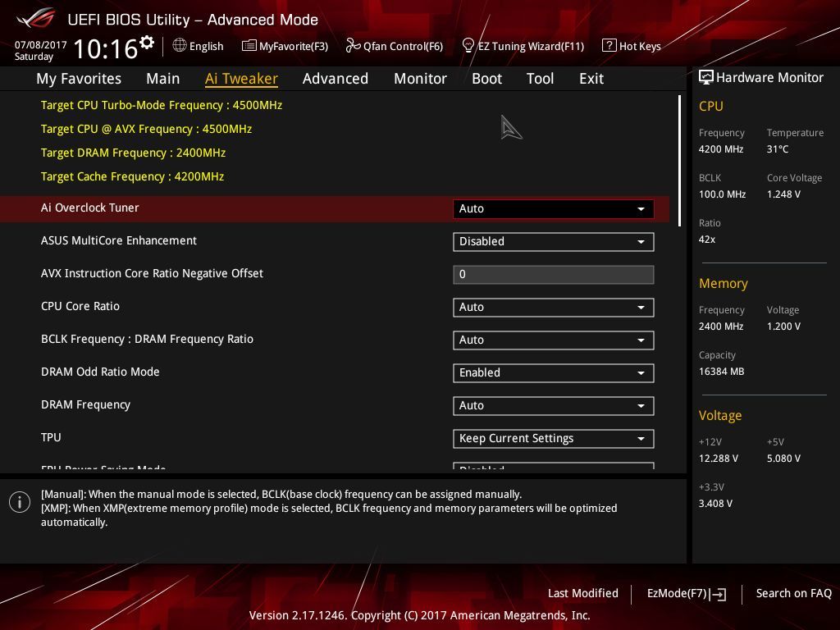Click the info icon beside the help text
The width and height of the screenshot is (840, 630).
[x=20, y=502]
